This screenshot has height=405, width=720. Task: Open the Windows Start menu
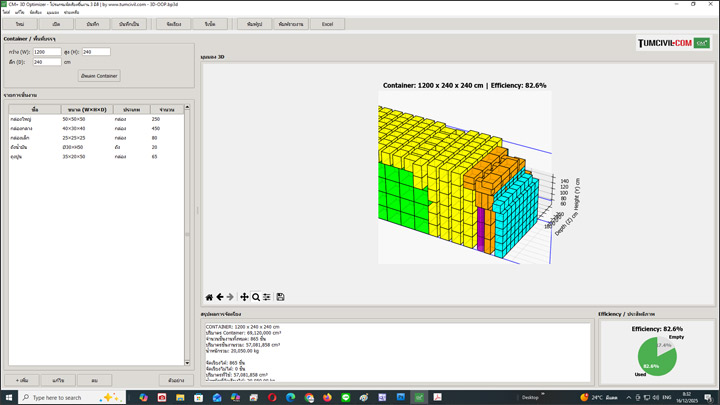click(8, 397)
